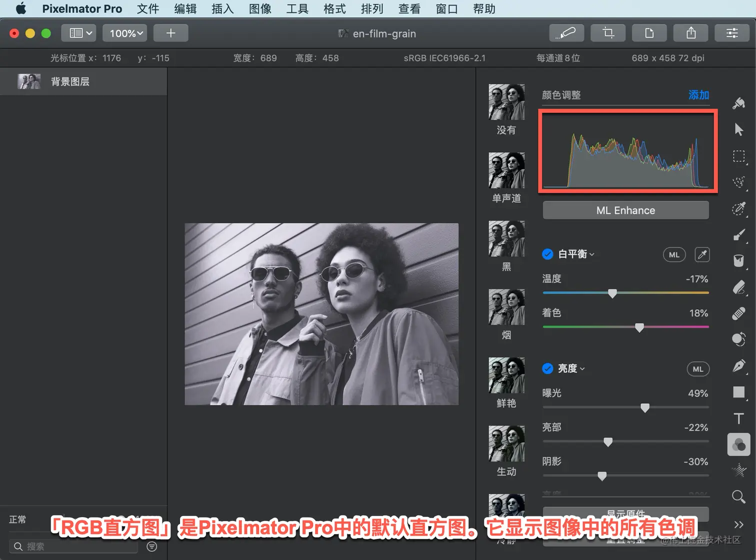Image resolution: width=756 pixels, height=560 pixels.
Task: Open the crop tool in toolbar
Action: [x=608, y=33]
